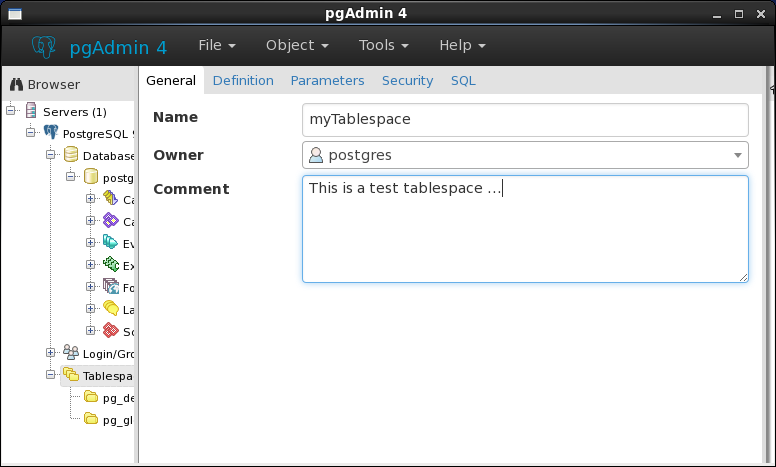Switch to the Parameters tab

click(x=327, y=81)
